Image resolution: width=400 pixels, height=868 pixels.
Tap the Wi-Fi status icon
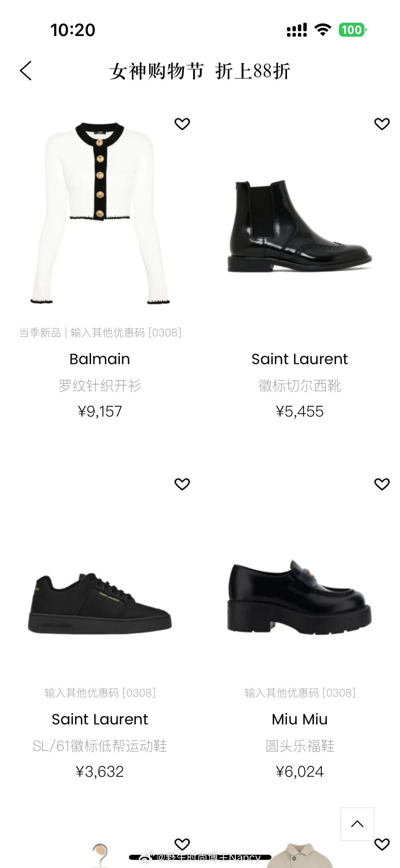point(323,30)
